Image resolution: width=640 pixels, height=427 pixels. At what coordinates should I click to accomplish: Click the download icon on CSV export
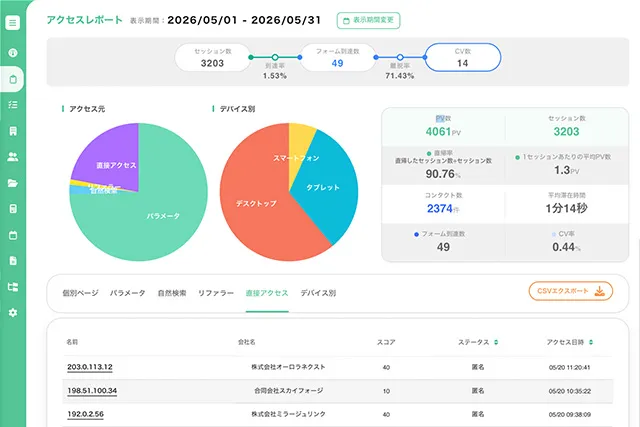click(599, 291)
